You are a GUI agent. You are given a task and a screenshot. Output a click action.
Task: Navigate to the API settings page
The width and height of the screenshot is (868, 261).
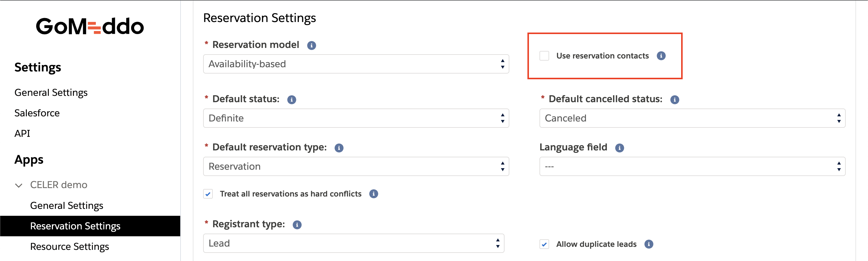[x=22, y=133]
